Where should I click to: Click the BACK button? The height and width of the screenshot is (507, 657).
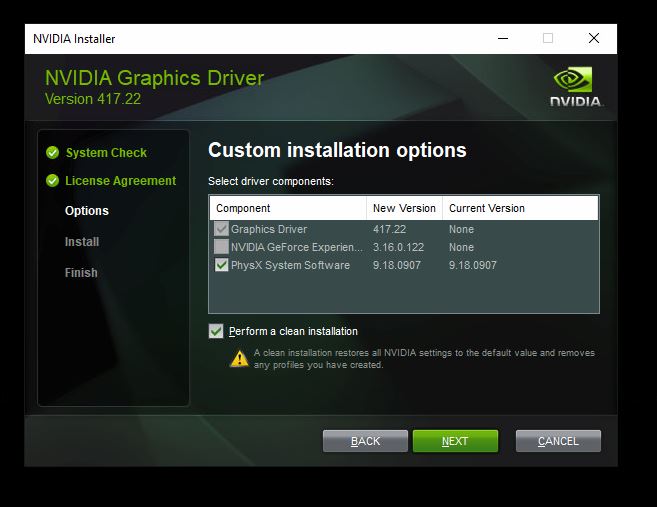pyautogui.click(x=365, y=441)
